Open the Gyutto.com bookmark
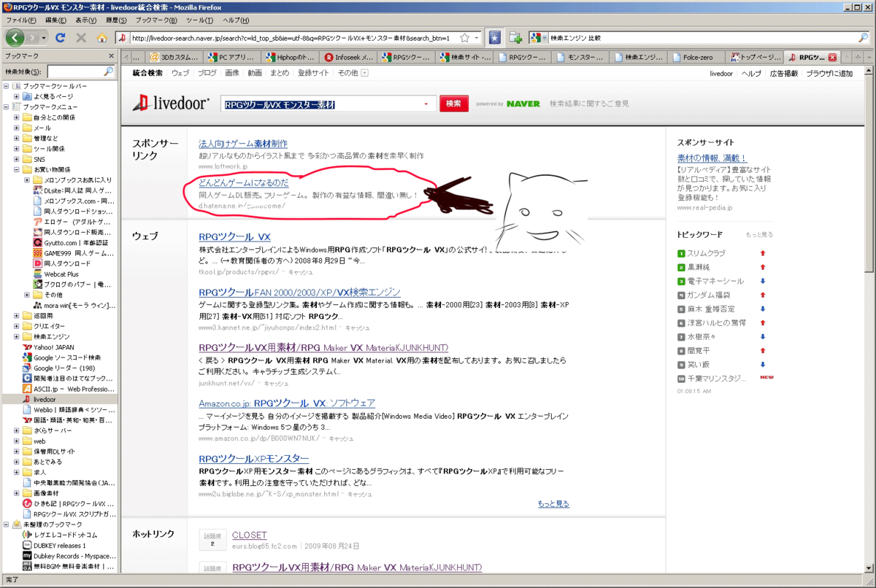This screenshot has width=876, height=588. [70, 243]
